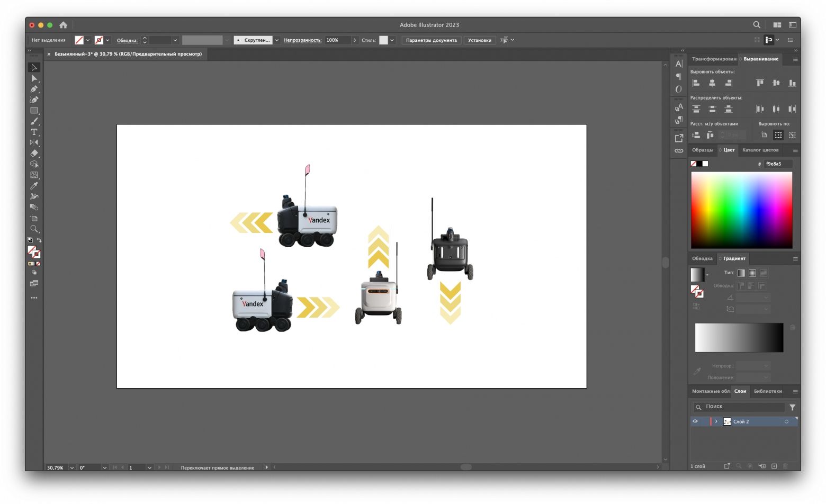826x504 pixels.
Task: Create a new layer with plus icon
Action: click(774, 466)
